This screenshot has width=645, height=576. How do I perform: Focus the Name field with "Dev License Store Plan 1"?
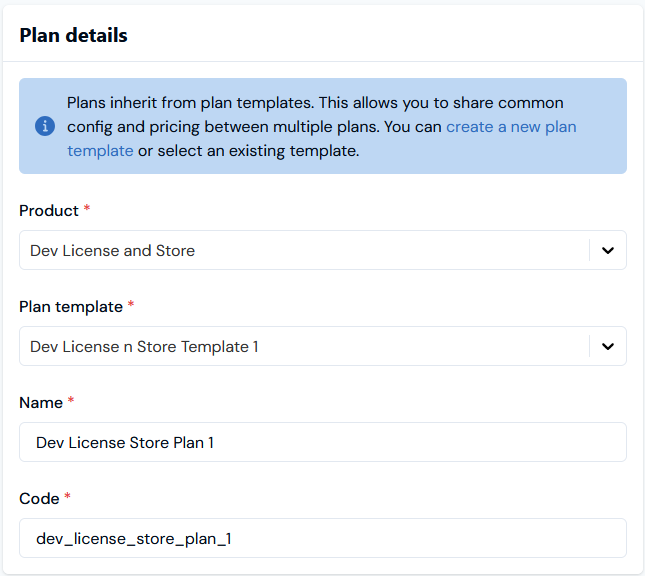[323, 442]
